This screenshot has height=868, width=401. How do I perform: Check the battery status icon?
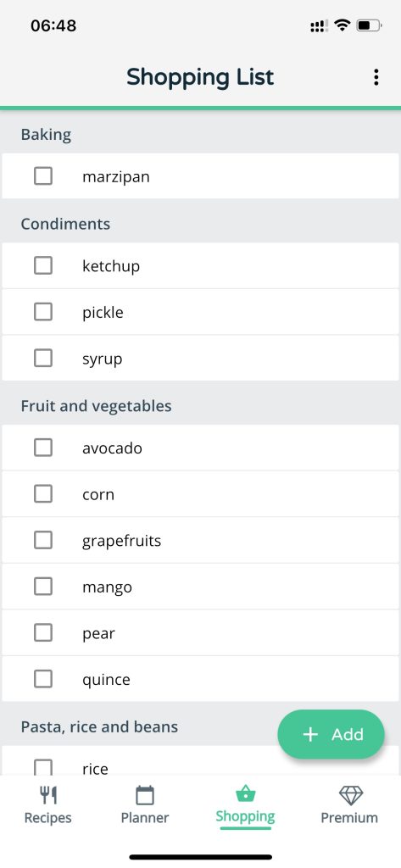370,25
